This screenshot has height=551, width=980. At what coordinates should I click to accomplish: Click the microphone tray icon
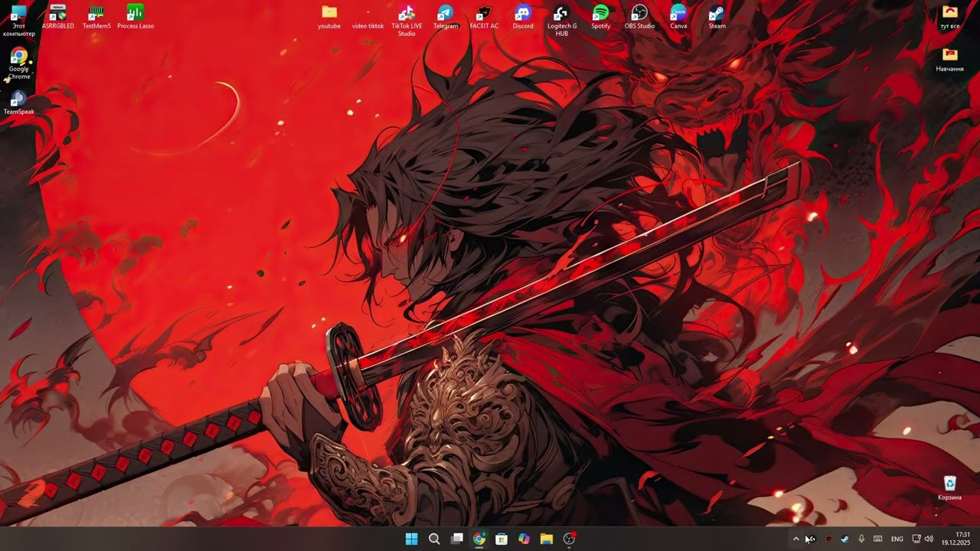click(861, 539)
